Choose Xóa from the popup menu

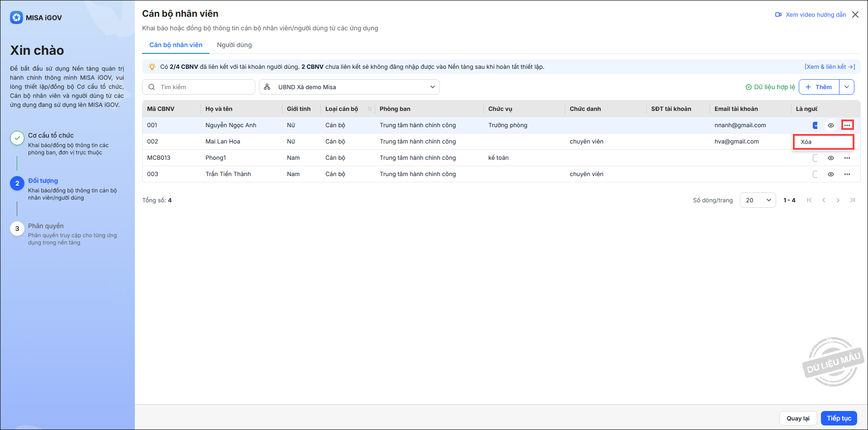pyautogui.click(x=823, y=142)
